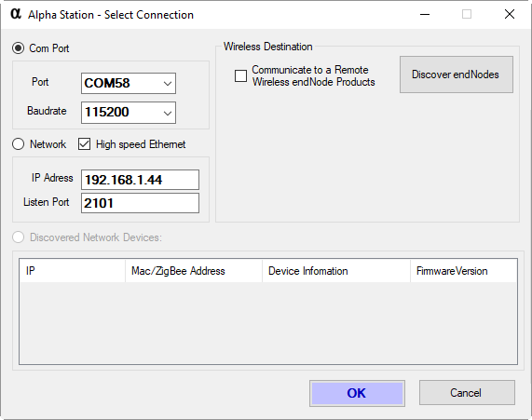This screenshot has height=420, width=532.
Task: Toggle High speed Ethernet checkbox
Action: coord(84,144)
